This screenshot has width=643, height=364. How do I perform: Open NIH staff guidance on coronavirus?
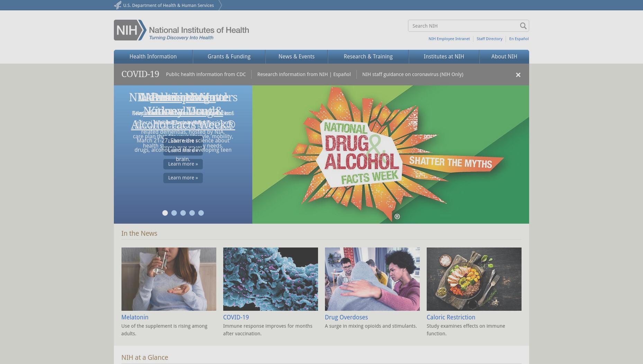(x=413, y=74)
